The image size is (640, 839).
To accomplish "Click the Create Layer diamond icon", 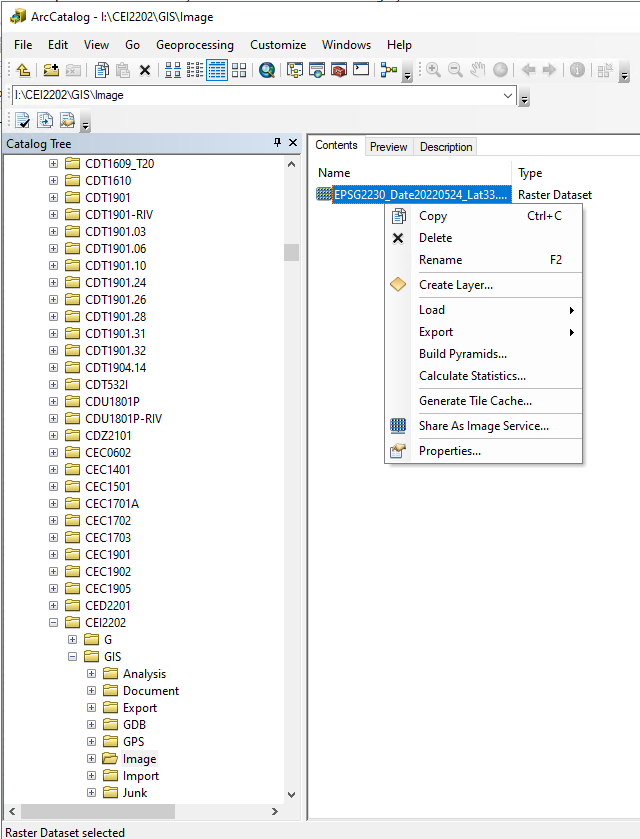I will [x=398, y=285].
